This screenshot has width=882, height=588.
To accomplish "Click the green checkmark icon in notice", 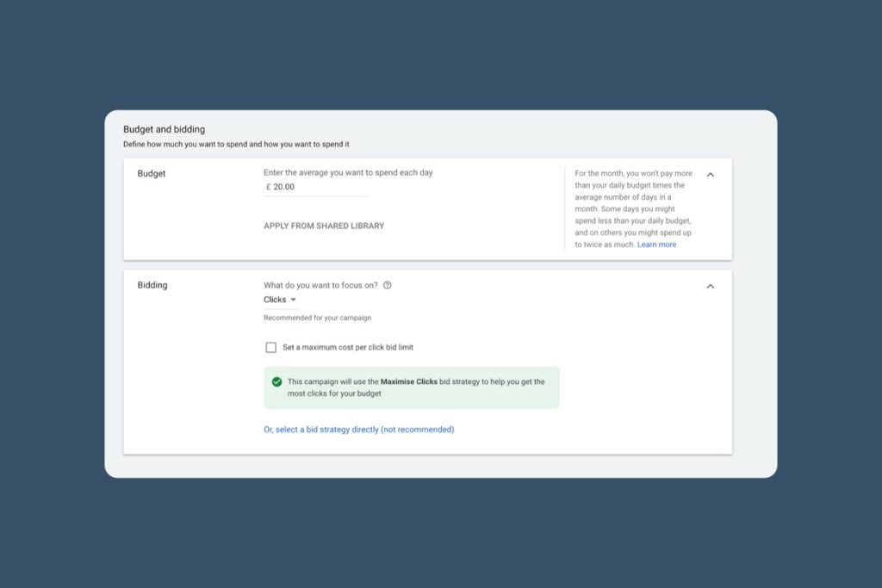I will click(x=276, y=381).
